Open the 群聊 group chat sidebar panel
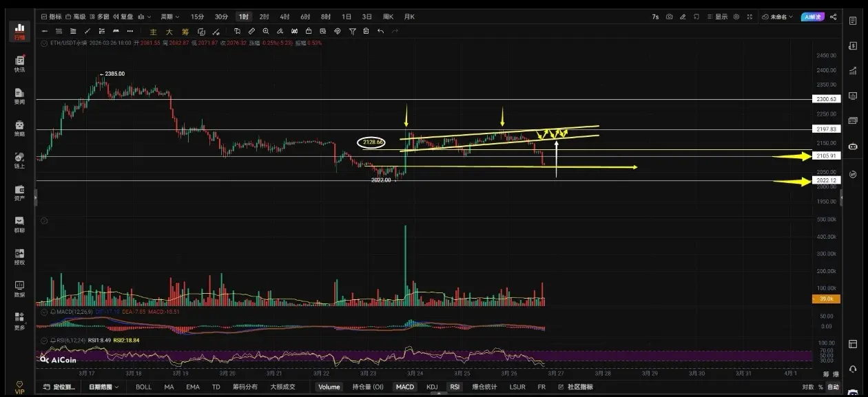868x397 pixels. [x=19, y=225]
